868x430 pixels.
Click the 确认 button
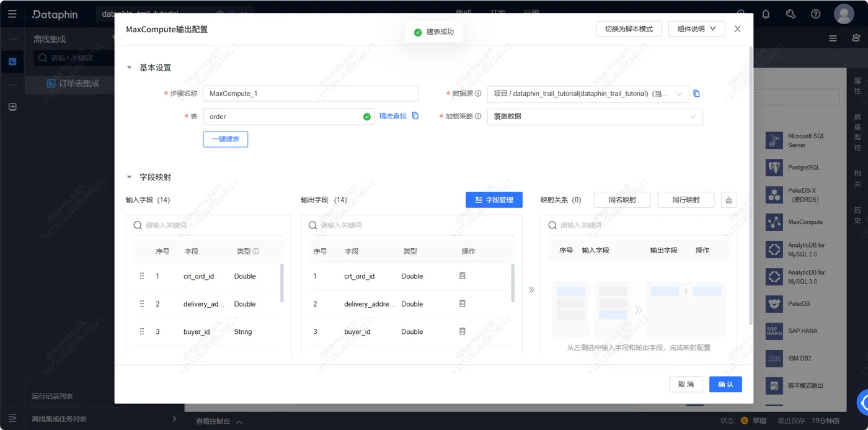(x=725, y=384)
